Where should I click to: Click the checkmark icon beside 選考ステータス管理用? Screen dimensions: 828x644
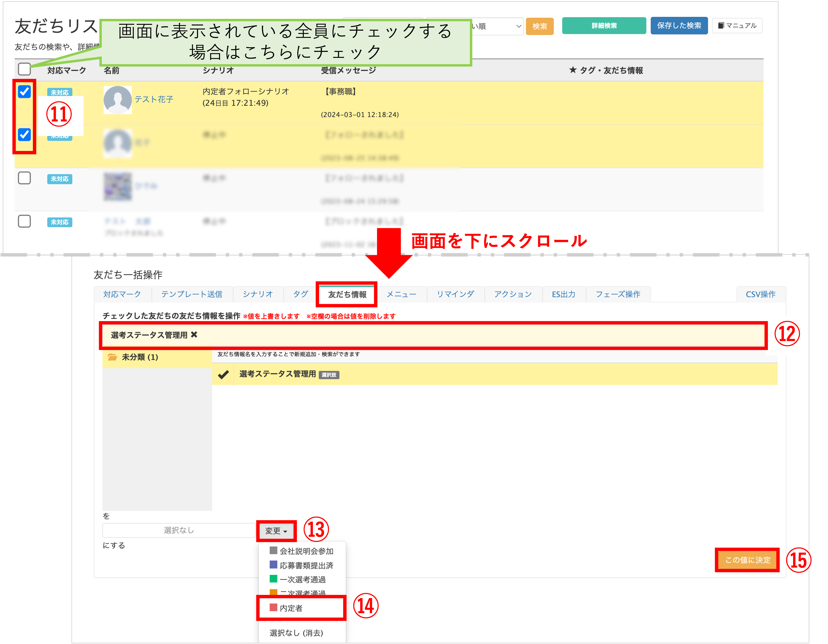[223, 374]
